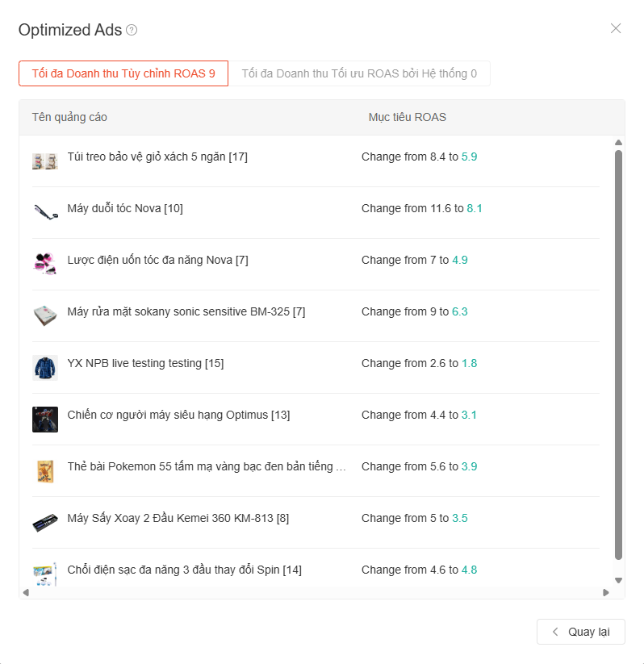Click the scroll right arrow below the table
The width and height of the screenshot is (644, 664).
(x=606, y=592)
